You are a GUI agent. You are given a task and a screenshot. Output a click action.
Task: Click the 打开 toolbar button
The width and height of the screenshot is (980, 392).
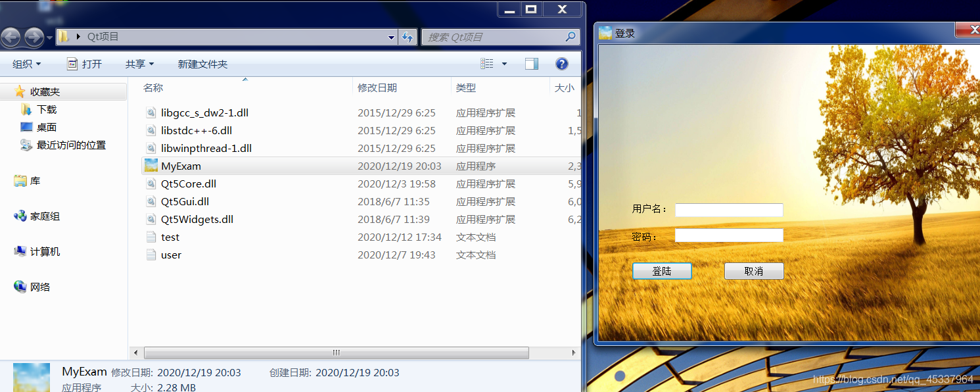(x=85, y=64)
